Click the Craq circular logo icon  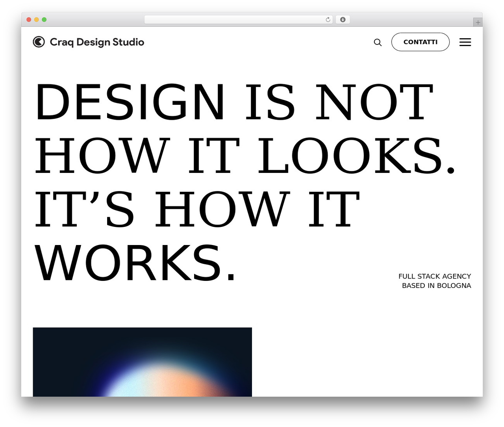[39, 42]
